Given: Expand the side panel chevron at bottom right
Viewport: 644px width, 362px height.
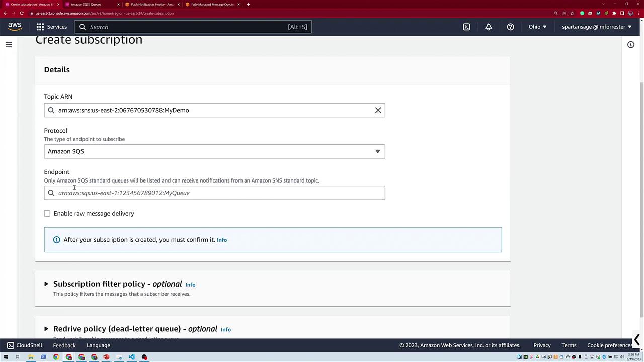Looking at the screenshot, I should click(637, 340).
